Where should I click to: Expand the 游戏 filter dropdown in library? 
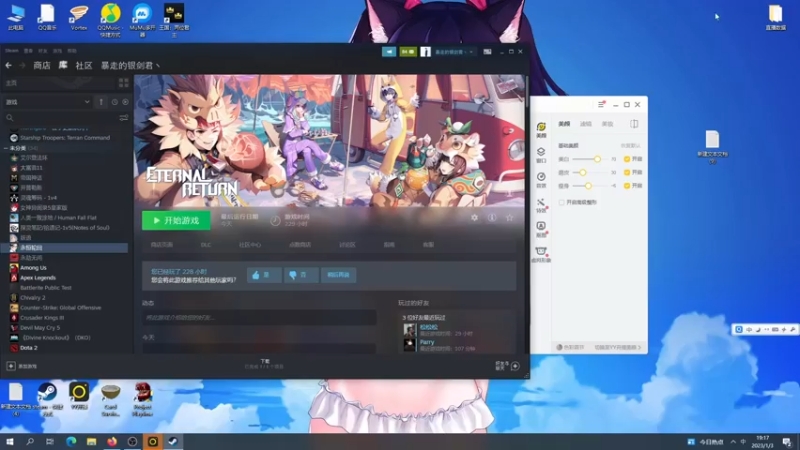coord(47,102)
